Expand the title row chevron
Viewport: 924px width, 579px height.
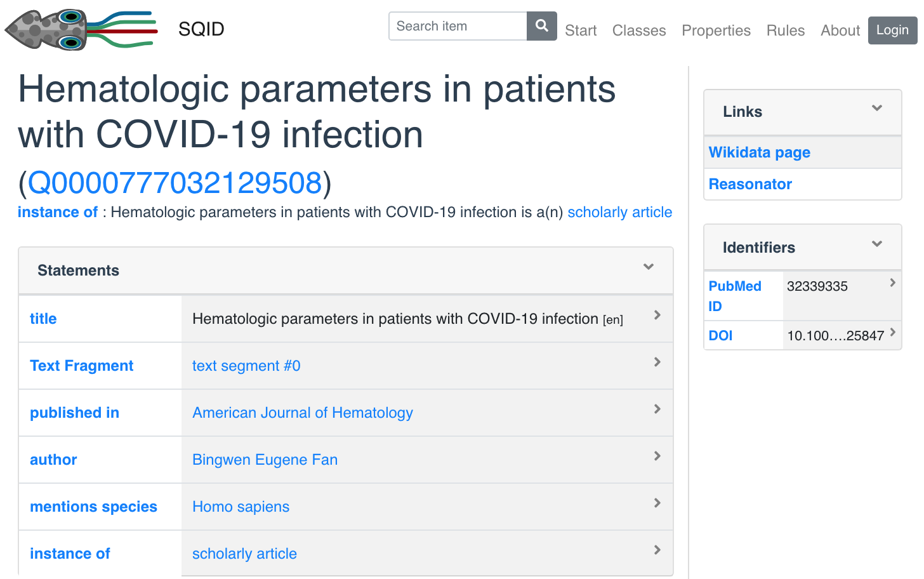click(657, 315)
